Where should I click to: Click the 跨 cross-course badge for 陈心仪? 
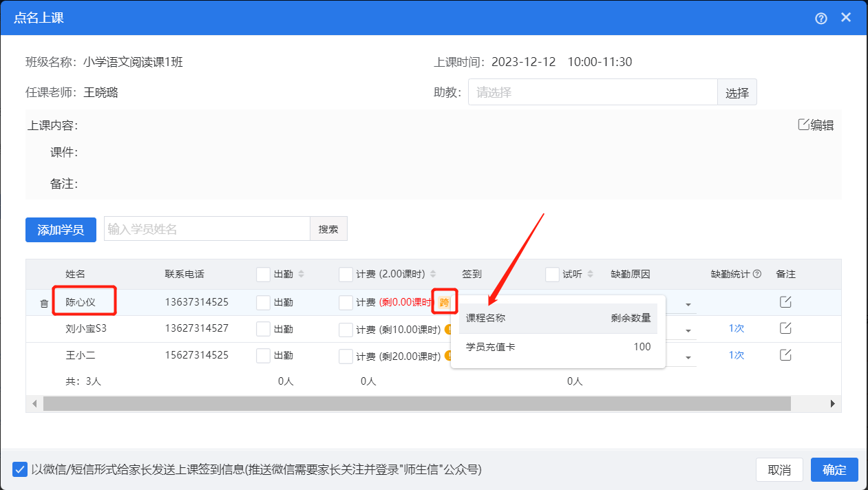[x=445, y=301]
